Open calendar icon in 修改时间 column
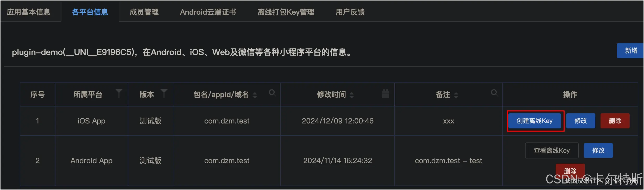The height and width of the screenshot is (190, 644). click(385, 93)
